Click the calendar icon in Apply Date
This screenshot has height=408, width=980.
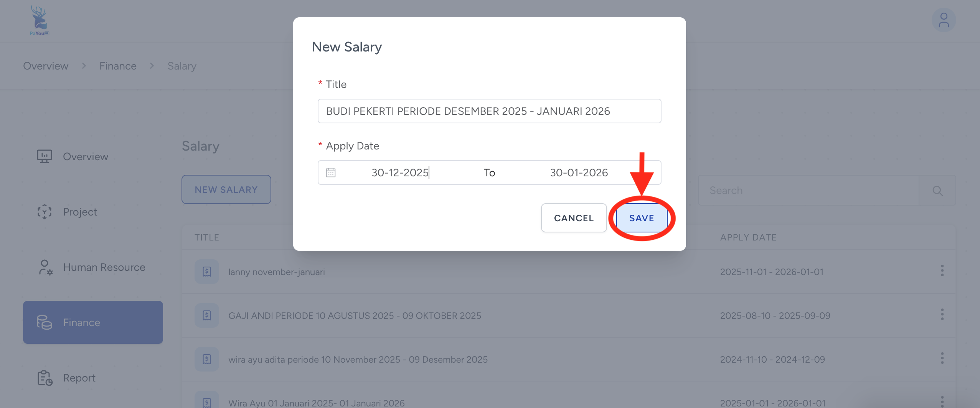[x=330, y=172]
